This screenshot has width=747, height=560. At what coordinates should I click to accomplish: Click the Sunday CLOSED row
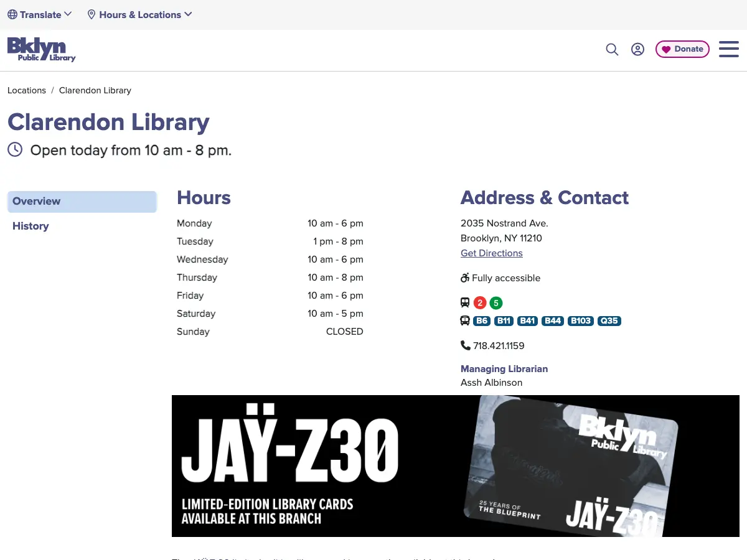click(x=270, y=332)
